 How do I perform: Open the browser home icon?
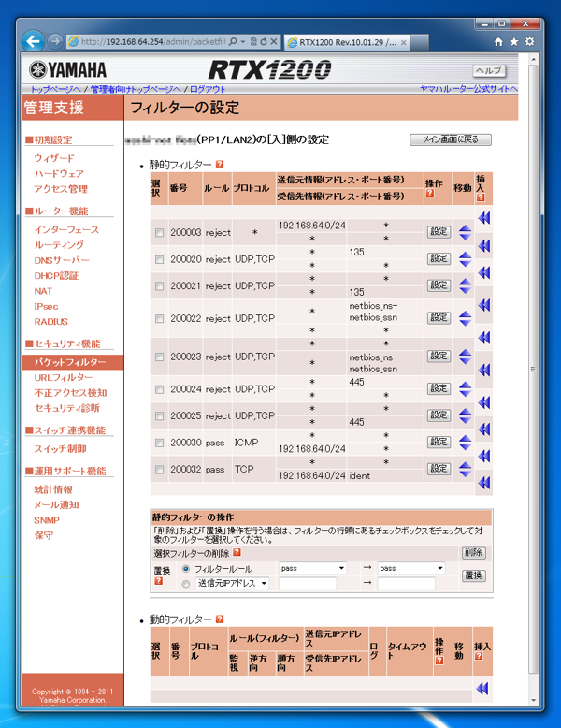pos(498,42)
